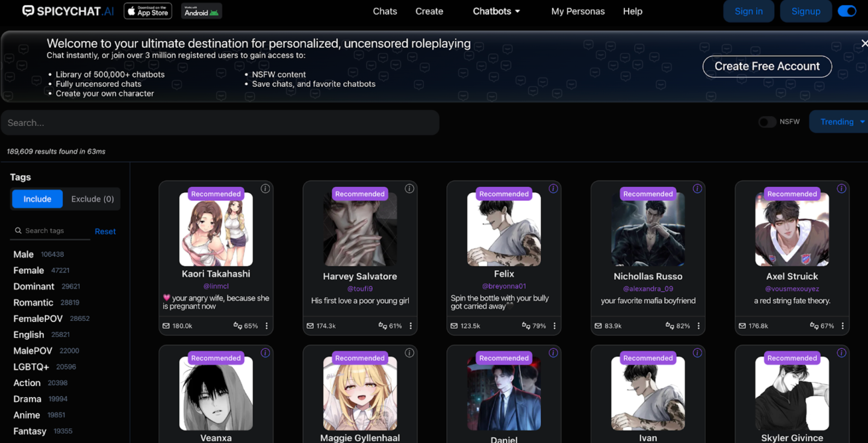Click the SpicyChat.AI logo
This screenshot has height=443, width=868.
(68, 11)
